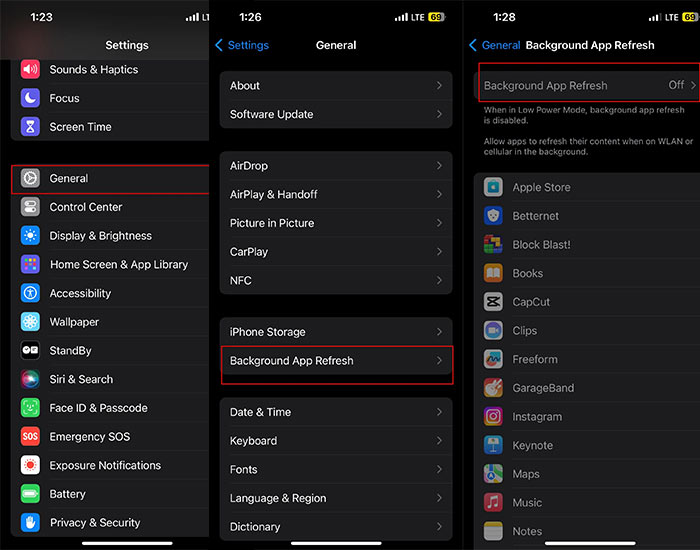Tap the 1:26 clock in status bar
Image resolution: width=700 pixels, height=550 pixels.
coord(250,17)
